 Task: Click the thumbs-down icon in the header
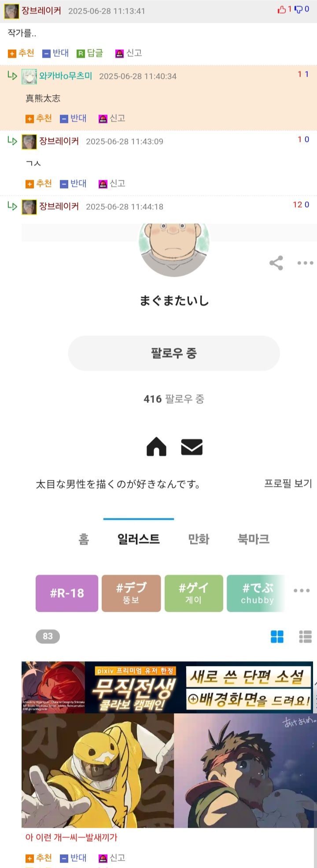(299, 10)
